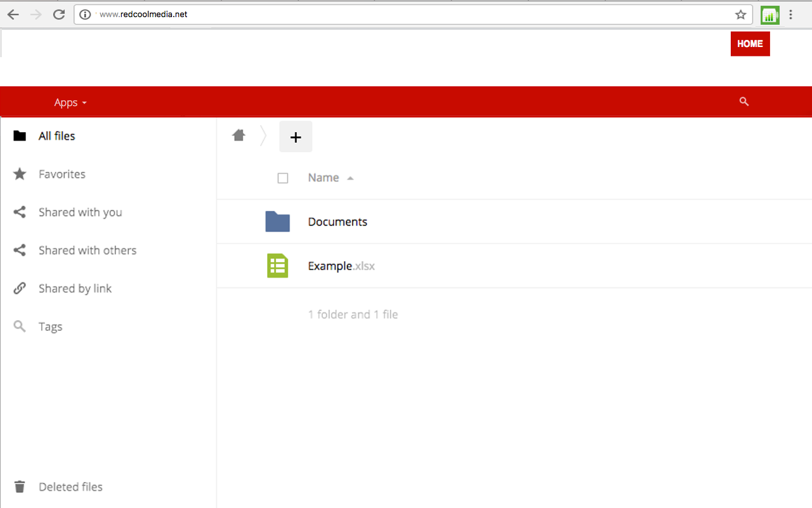Screen dimensions: 812x508
Task: Select All files in sidebar
Action: point(56,136)
